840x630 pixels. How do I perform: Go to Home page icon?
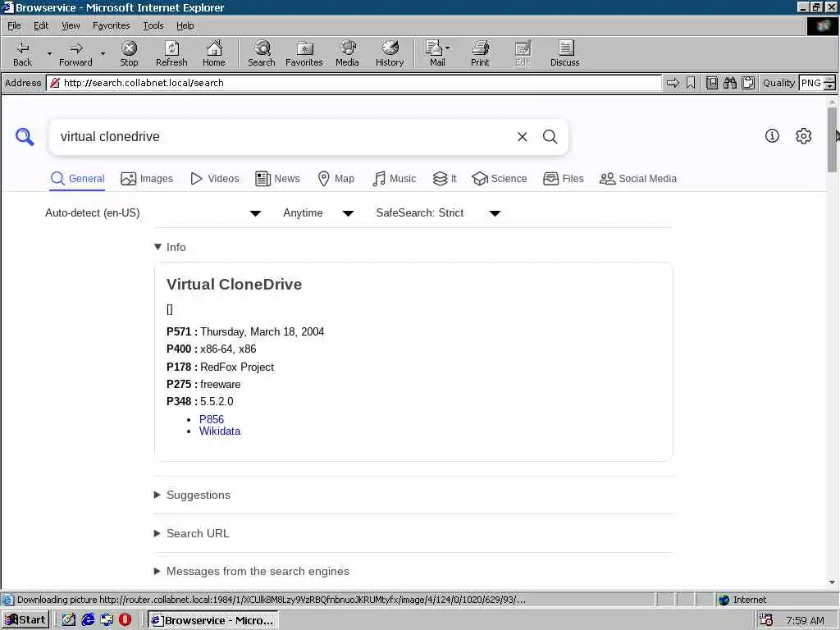214,53
